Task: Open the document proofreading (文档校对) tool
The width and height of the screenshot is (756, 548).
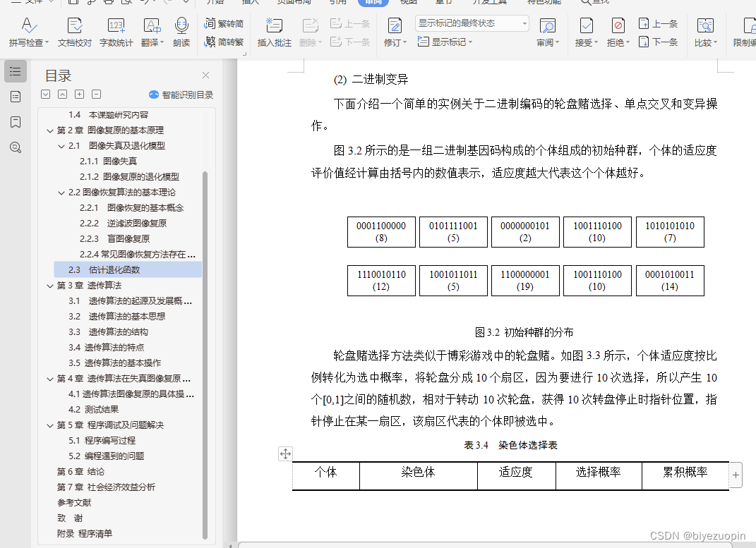Action: (x=75, y=32)
